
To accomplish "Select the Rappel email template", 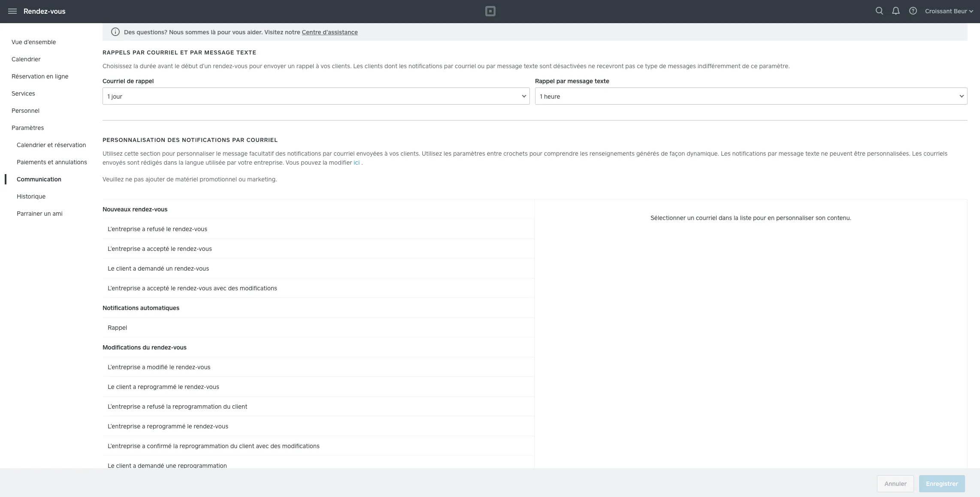I will point(118,328).
